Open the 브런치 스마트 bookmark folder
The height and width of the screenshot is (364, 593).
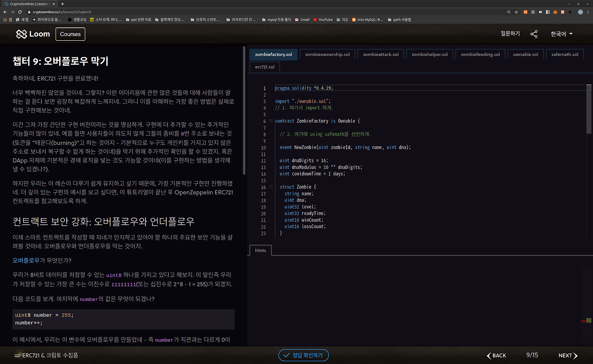tap(205, 19)
